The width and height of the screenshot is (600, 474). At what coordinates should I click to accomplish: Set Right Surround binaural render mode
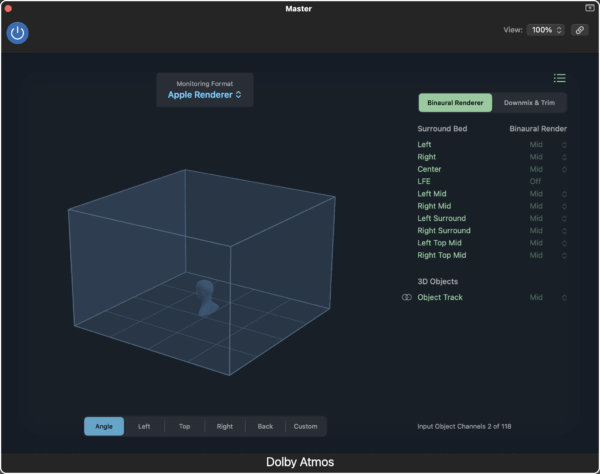coord(548,230)
